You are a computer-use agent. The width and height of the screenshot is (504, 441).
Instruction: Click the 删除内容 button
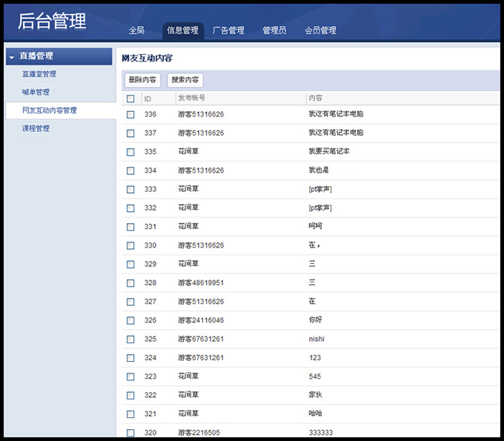coord(142,80)
